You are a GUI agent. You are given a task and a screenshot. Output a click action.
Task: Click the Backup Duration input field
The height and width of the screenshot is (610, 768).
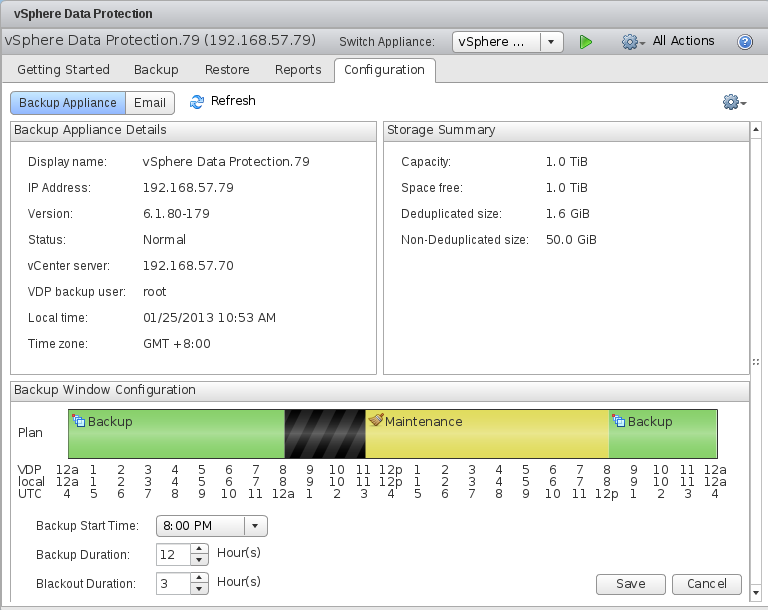point(173,555)
